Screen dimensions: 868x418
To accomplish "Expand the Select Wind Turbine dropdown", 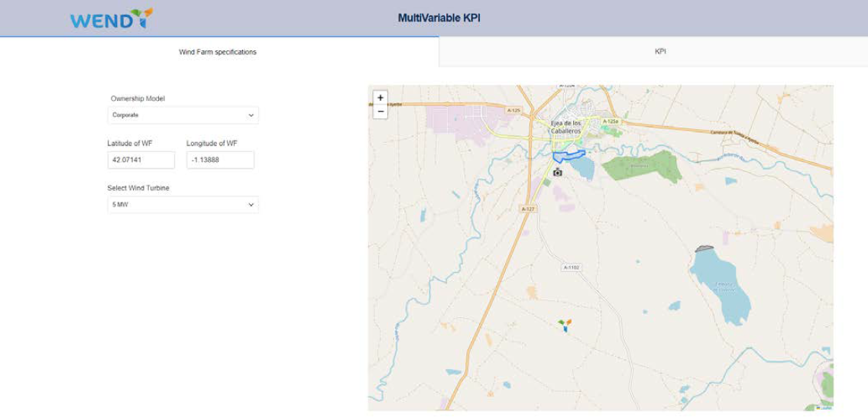I will pyautogui.click(x=183, y=205).
